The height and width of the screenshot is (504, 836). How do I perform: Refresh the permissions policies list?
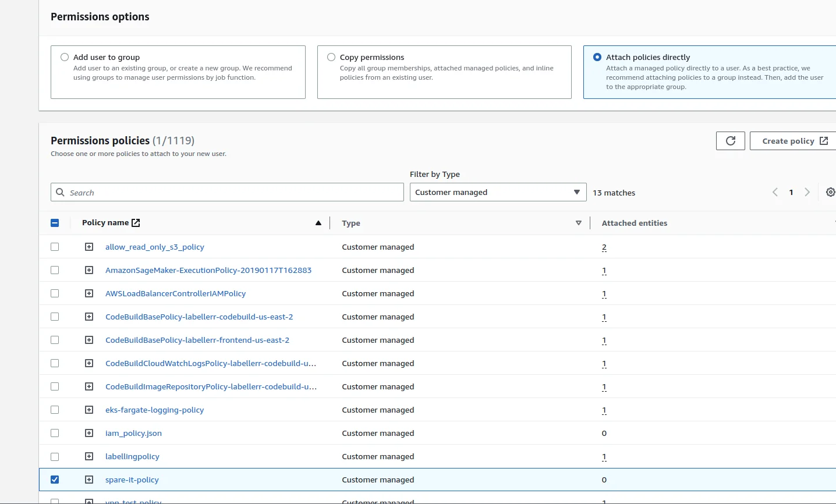tap(731, 141)
